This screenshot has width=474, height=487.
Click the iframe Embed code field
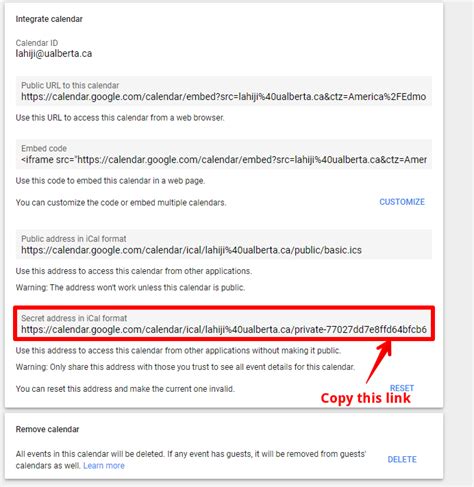pyautogui.click(x=224, y=154)
